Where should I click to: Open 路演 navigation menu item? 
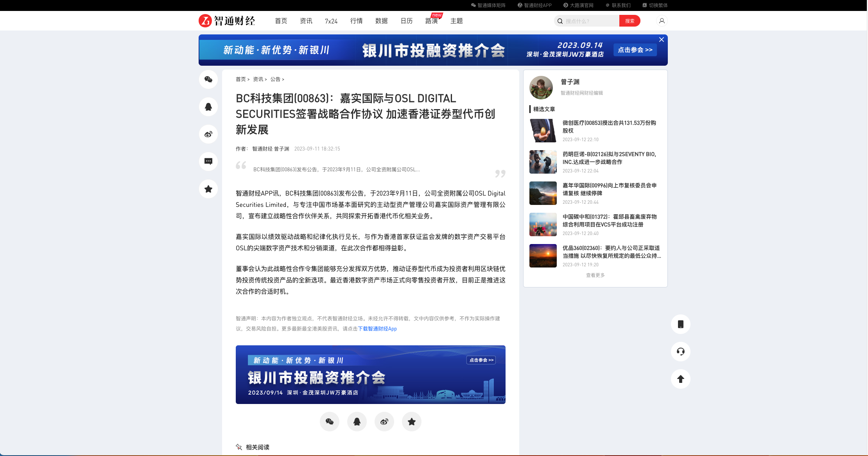tap(432, 21)
